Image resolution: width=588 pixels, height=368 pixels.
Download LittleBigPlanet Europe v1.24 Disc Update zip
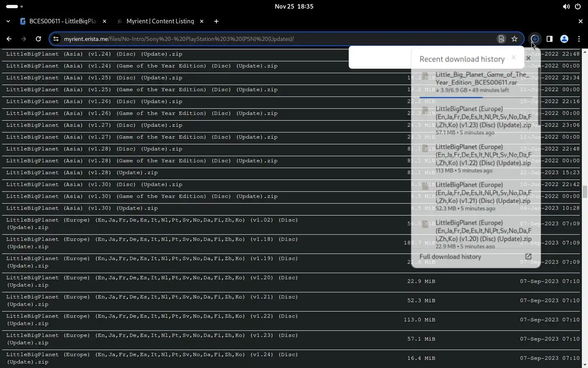(x=152, y=358)
